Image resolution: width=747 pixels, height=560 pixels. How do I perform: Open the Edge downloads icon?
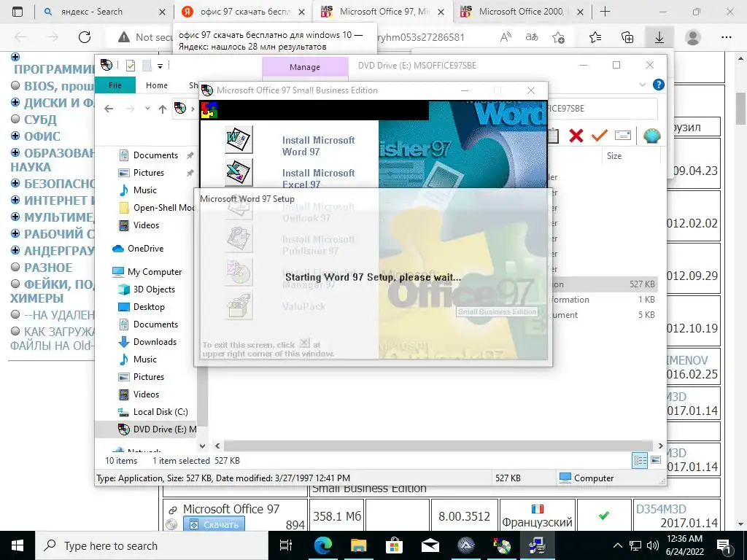[659, 37]
